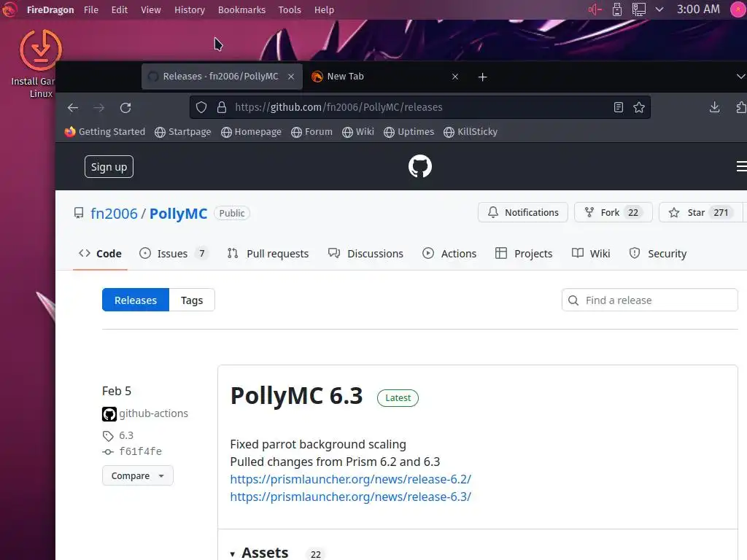747x560 pixels.
Task: Open the File menu
Action: [x=91, y=9]
